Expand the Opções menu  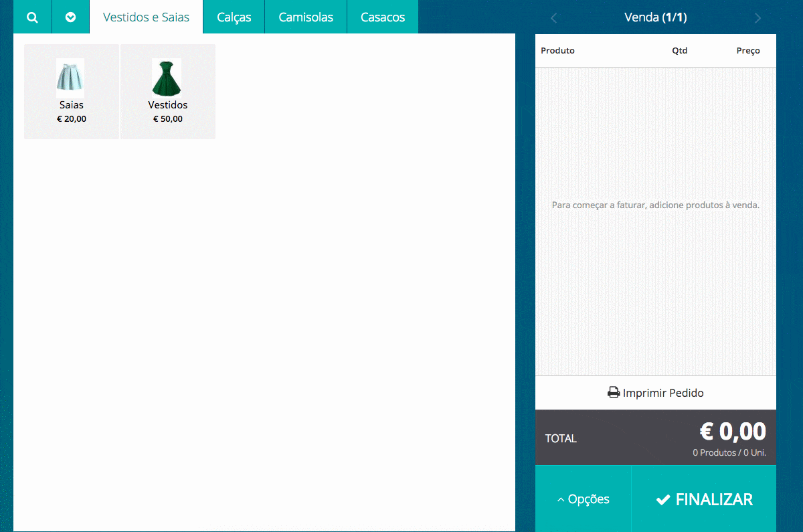coord(583,499)
